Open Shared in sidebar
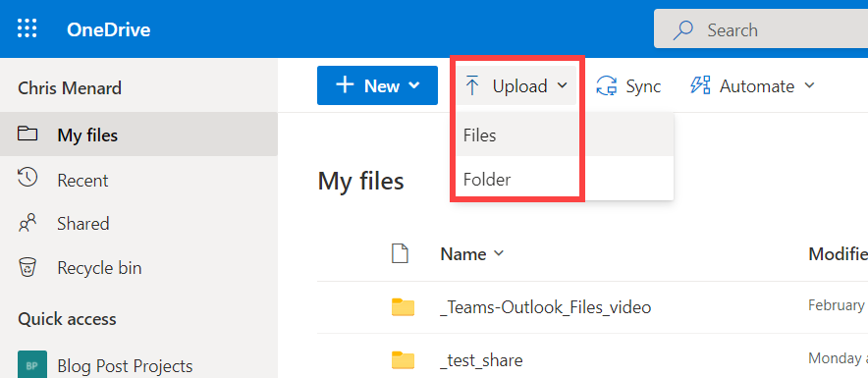This screenshot has height=378, width=868. point(138,224)
